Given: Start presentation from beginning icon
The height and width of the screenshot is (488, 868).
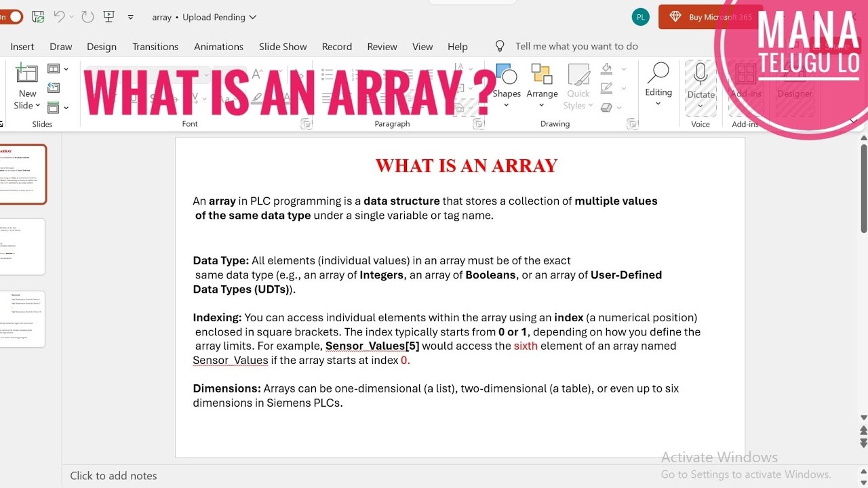Looking at the screenshot, I should pyautogui.click(x=108, y=17).
